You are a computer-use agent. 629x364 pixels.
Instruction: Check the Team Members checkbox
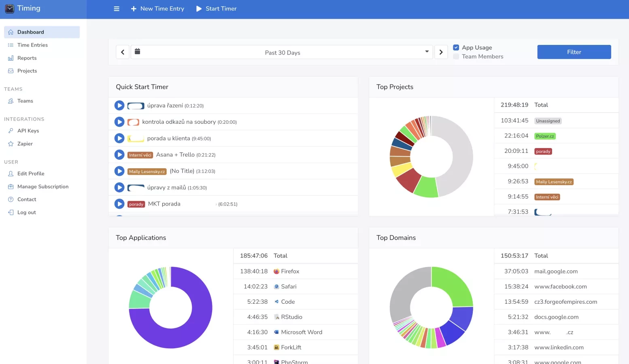456,57
